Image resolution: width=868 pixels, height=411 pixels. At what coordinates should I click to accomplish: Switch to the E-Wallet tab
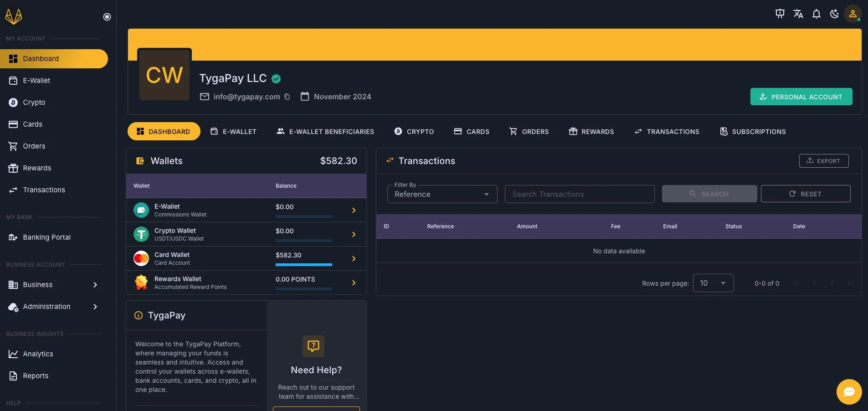tap(233, 132)
